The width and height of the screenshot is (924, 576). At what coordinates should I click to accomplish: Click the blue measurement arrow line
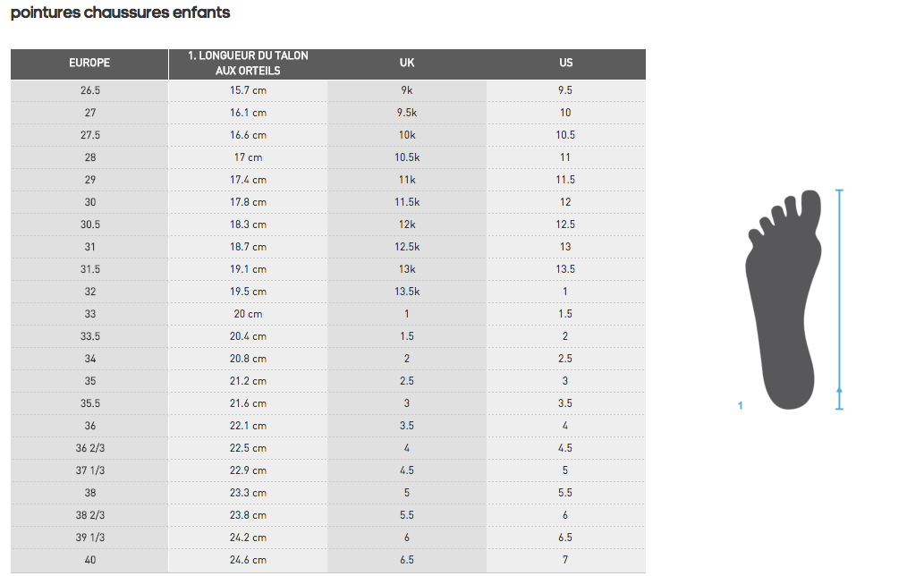pyautogui.click(x=839, y=300)
